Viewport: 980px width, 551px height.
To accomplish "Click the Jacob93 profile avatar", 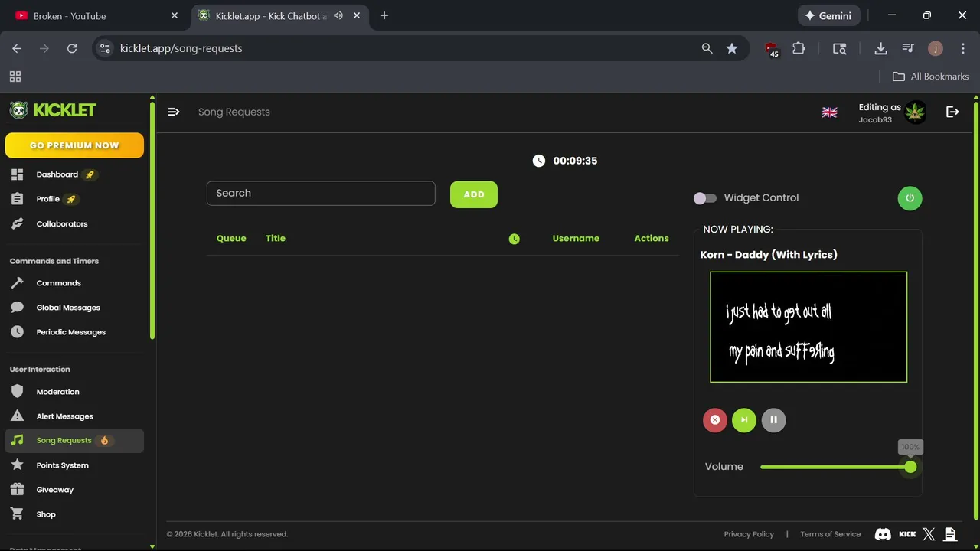I will click(915, 112).
